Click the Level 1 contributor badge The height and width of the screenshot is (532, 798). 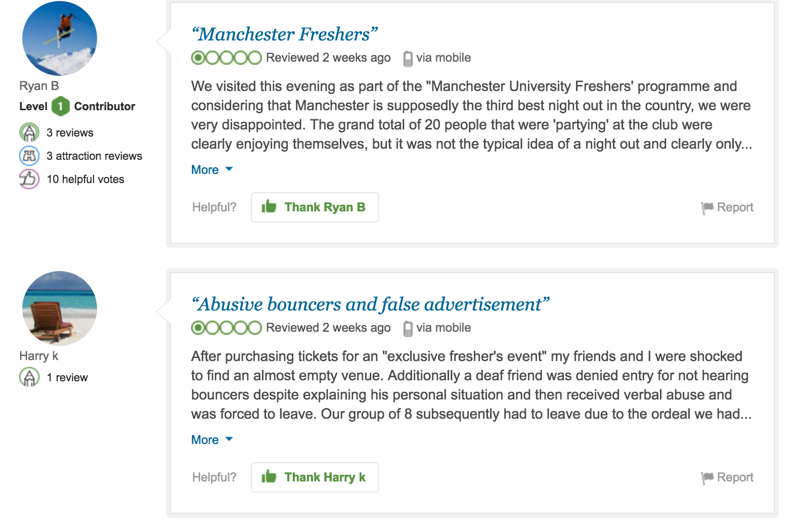tap(61, 106)
